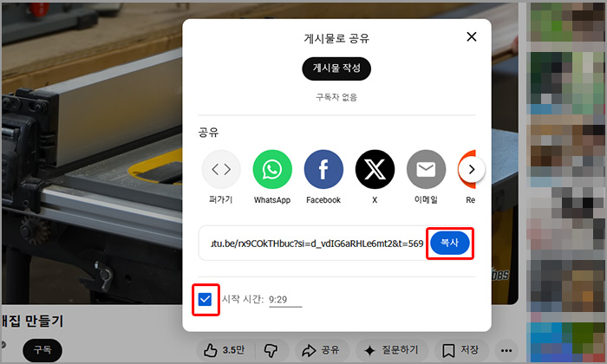Copy the link with 복사 button
This screenshot has width=607, height=364.
450,243
